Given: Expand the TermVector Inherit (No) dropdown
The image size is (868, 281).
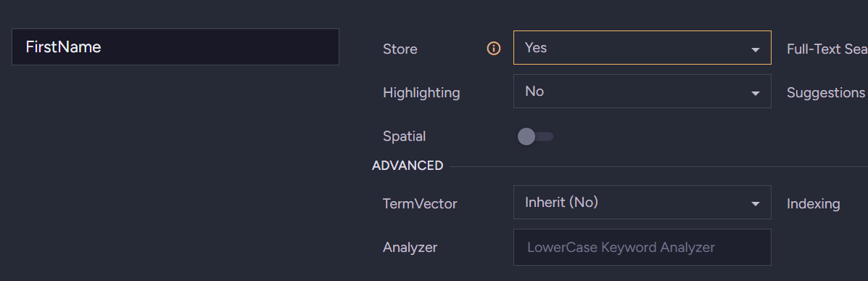Looking at the screenshot, I should [642, 203].
